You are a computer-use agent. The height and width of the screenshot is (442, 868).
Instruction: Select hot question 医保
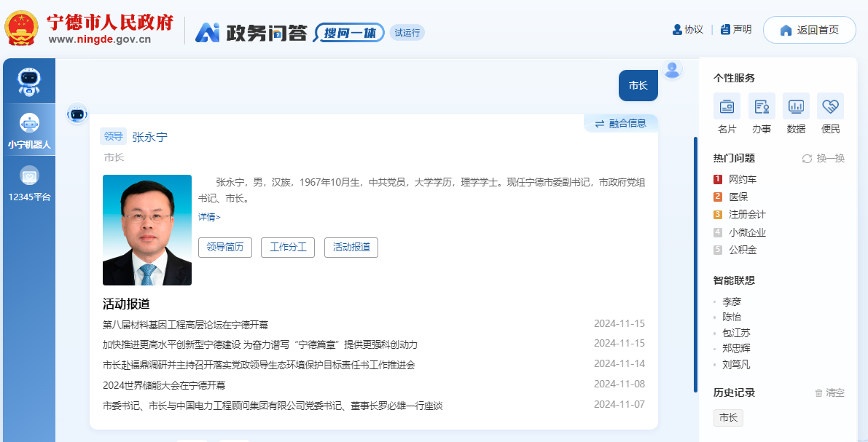[738, 197]
